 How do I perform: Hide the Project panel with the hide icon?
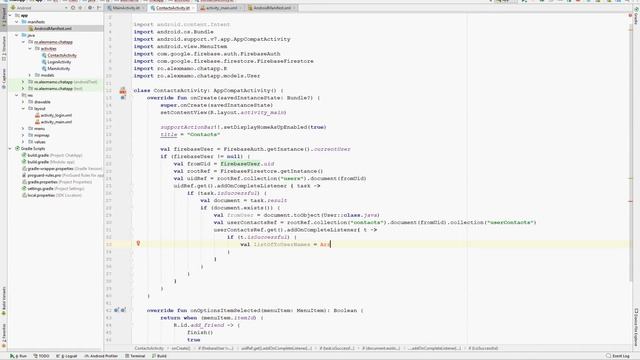(x=99, y=8)
